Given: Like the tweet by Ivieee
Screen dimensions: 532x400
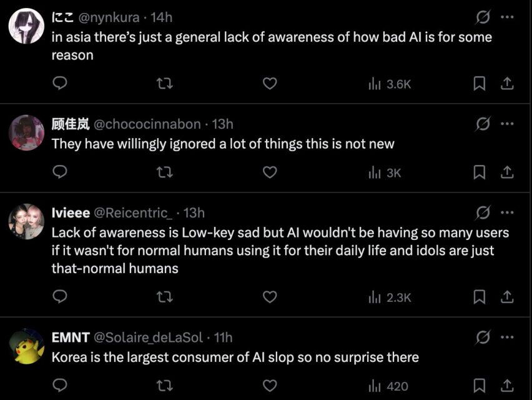Looking at the screenshot, I should (269, 297).
